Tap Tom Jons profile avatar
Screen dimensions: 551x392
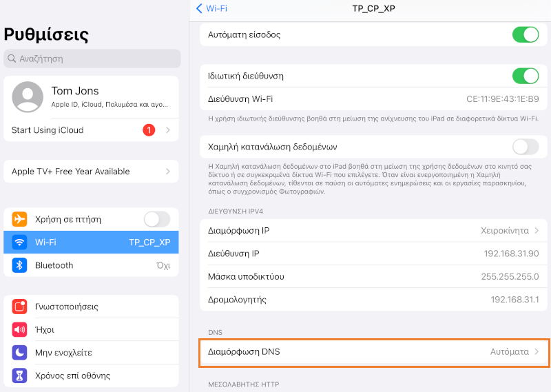tap(28, 97)
